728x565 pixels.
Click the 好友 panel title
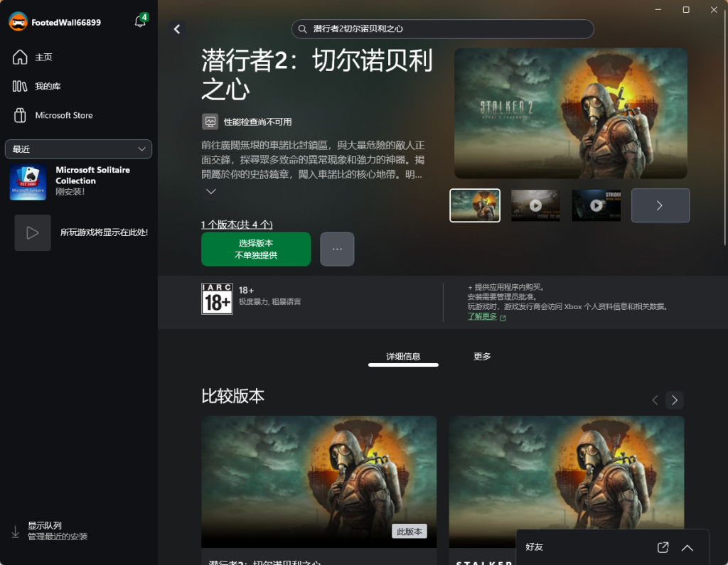535,547
